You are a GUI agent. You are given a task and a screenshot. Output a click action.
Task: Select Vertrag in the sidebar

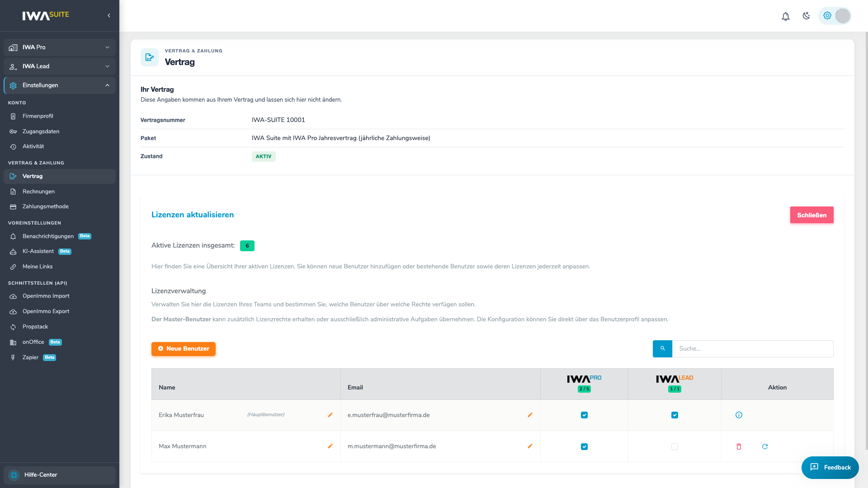(60, 176)
